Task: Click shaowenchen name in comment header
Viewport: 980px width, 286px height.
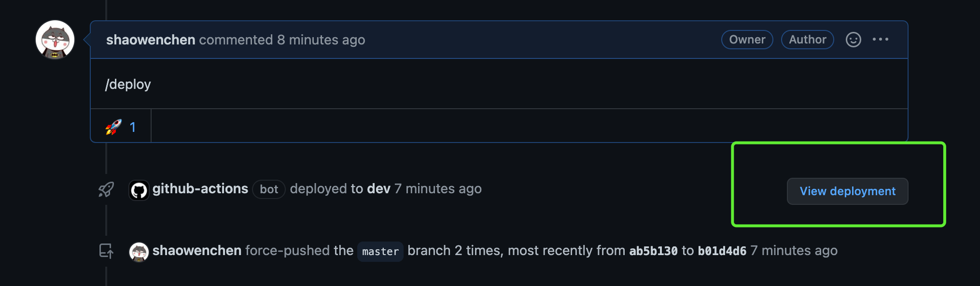Action: click(x=151, y=40)
